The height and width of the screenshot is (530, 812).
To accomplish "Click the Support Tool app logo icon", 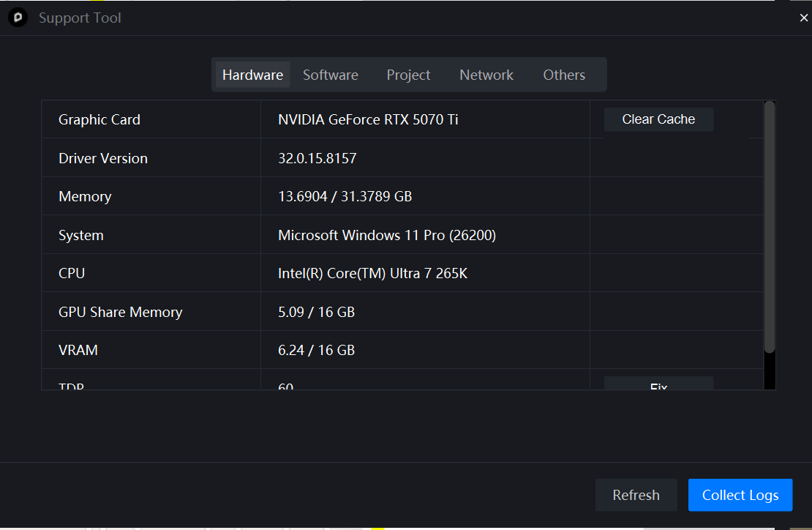I will pyautogui.click(x=18, y=18).
